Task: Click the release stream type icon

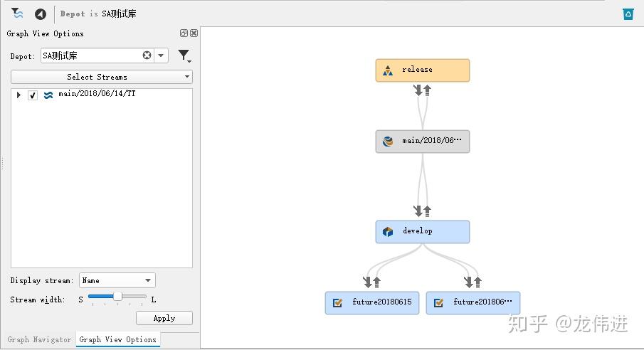Action: 388,70
